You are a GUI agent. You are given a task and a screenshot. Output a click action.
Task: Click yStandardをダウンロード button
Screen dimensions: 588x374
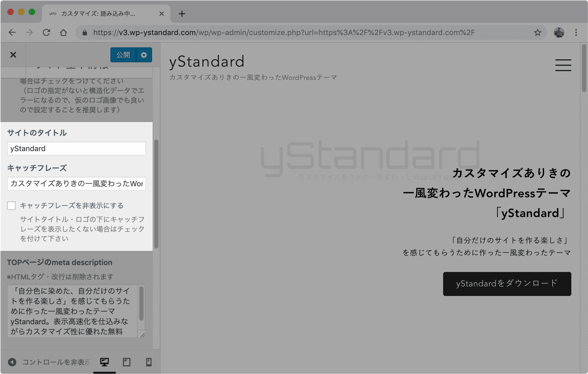pos(507,284)
